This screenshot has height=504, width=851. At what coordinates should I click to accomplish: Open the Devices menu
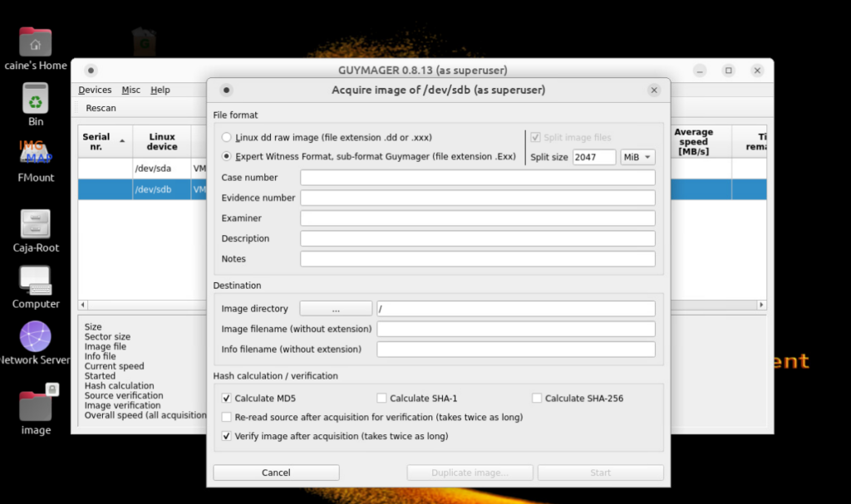click(95, 90)
